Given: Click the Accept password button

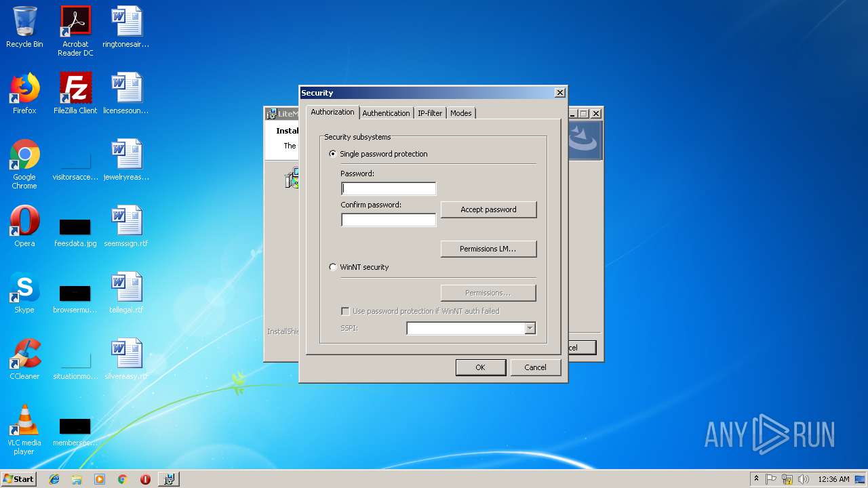Looking at the screenshot, I should click(488, 209).
